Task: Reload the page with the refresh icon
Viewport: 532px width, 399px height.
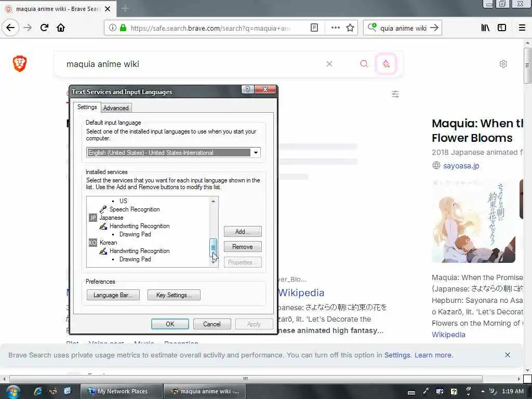Action: point(44,28)
